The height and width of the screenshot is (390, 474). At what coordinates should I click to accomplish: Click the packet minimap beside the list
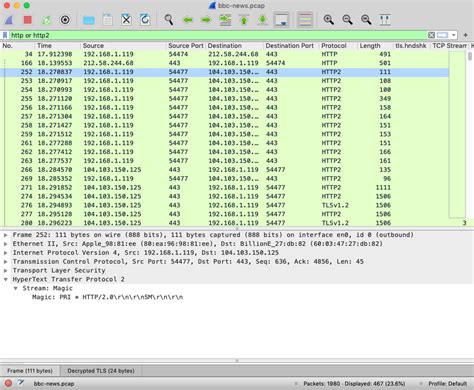(457, 134)
